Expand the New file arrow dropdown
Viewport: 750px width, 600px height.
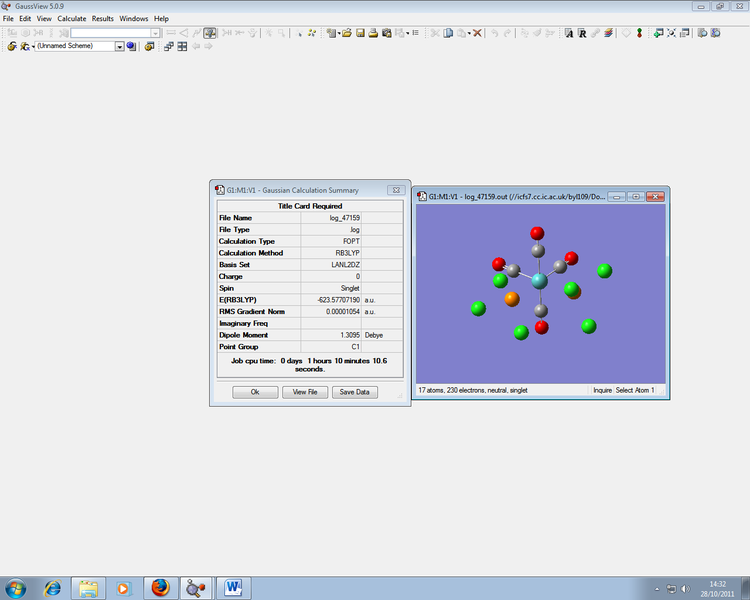click(x=339, y=33)
